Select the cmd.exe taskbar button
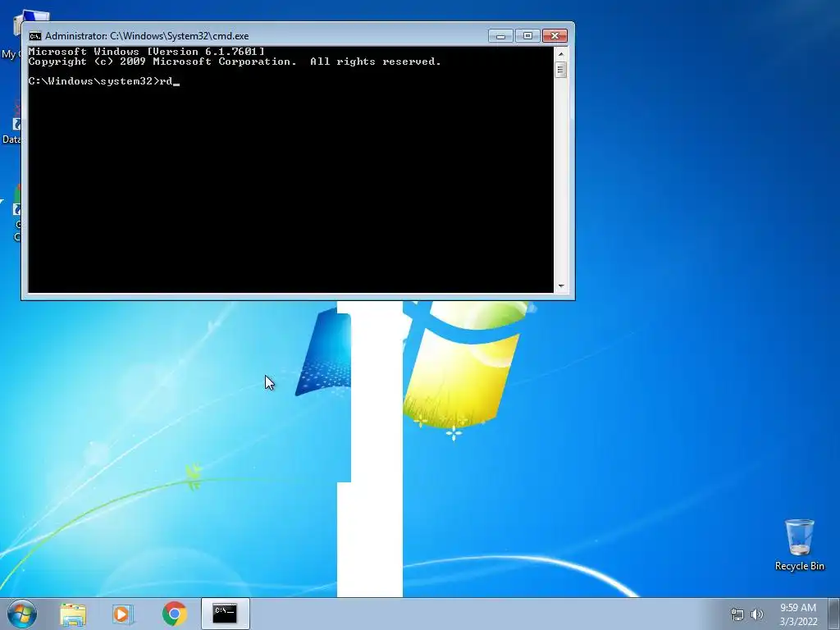Screen dimensions: 840x630 click(225, 614)
